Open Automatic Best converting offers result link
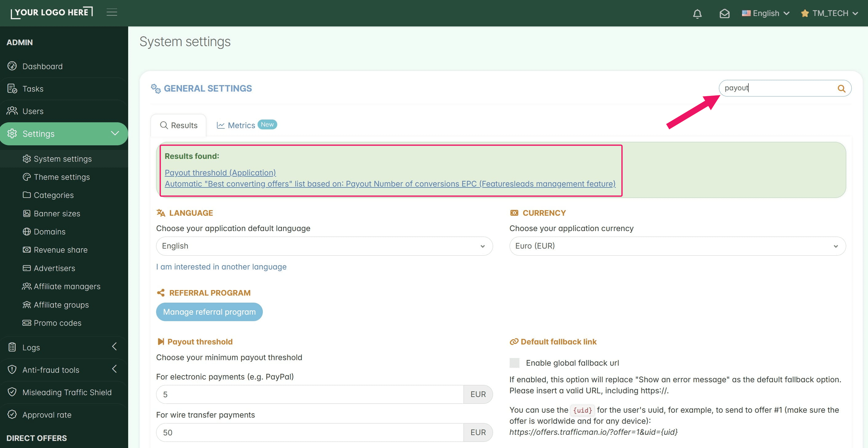This screenshot has width=868, height=448. [x=390, y=183]
